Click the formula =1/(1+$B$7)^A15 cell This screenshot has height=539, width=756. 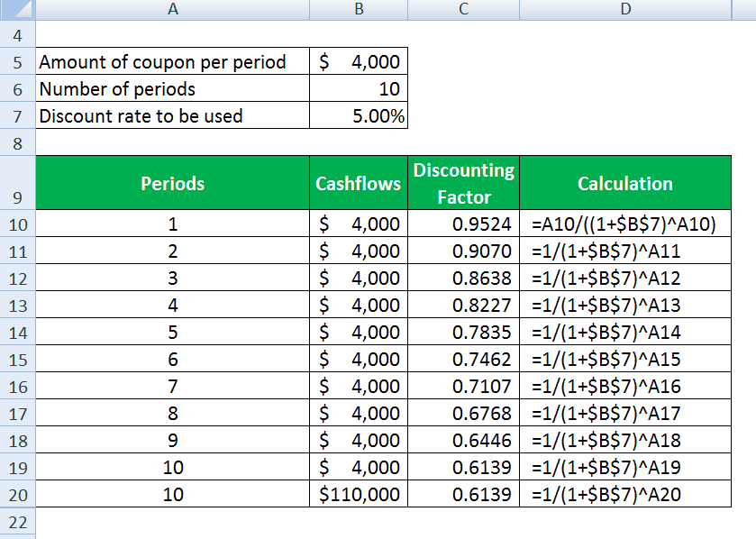[624, 360]
